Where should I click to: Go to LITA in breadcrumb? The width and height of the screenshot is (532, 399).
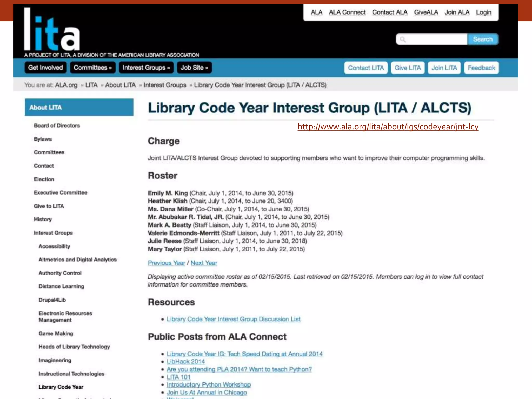point(91,85)
